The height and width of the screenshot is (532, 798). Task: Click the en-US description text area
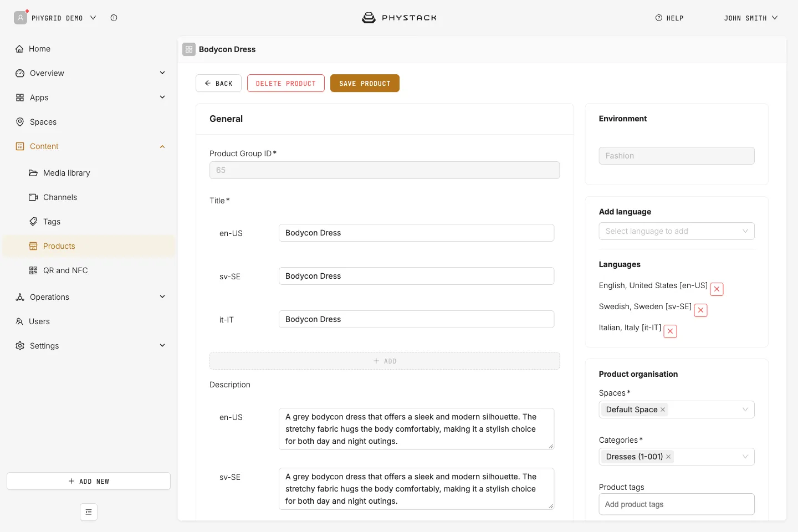tap(416, 429)
